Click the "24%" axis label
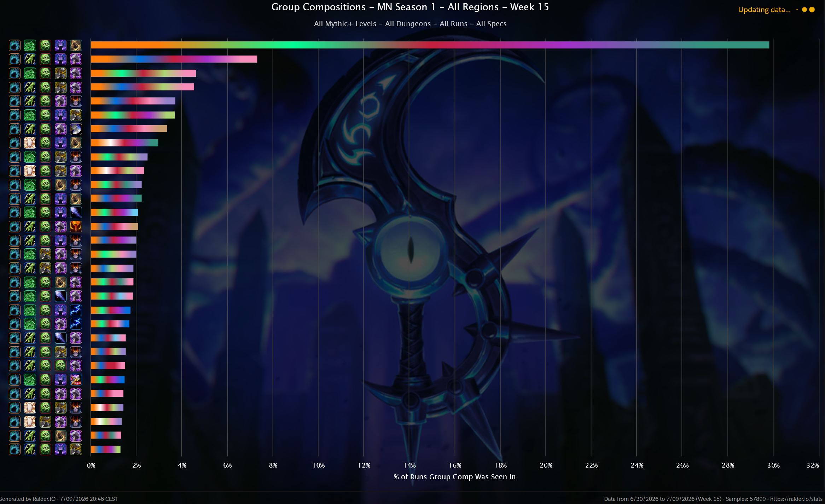This screenshot has height=504, width=825. coord(637,465)
